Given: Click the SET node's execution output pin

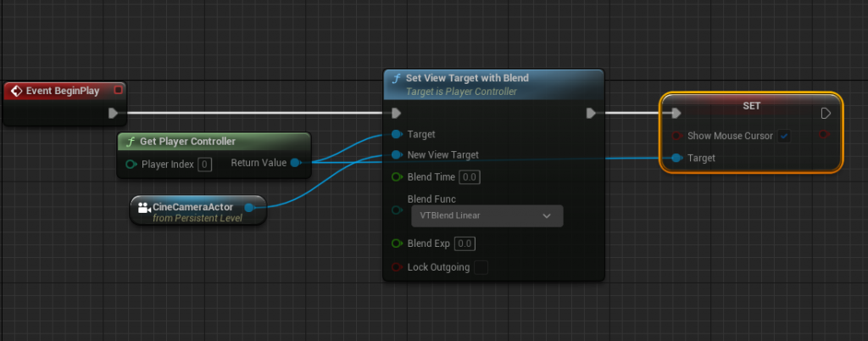Looking at the screenshot, I should 826,113.
